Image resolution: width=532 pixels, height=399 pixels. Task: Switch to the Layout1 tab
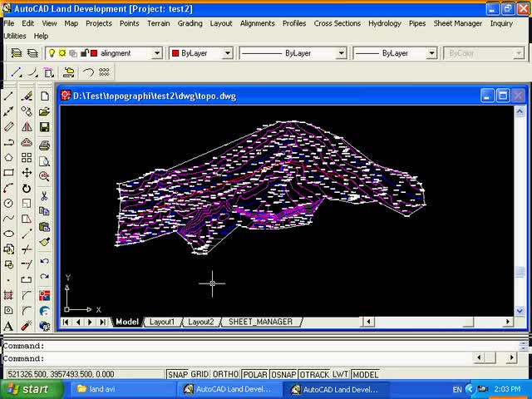pyautogui.click(x=161, y=322)
